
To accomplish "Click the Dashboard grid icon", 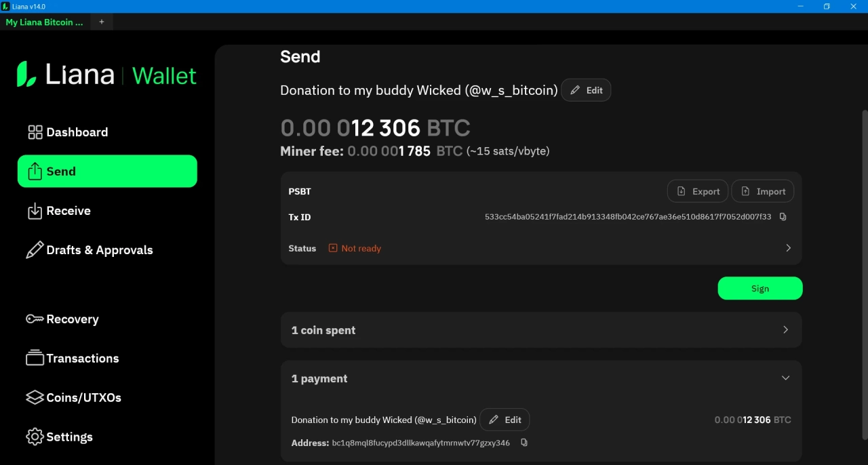I will click(x=35, y=132).
